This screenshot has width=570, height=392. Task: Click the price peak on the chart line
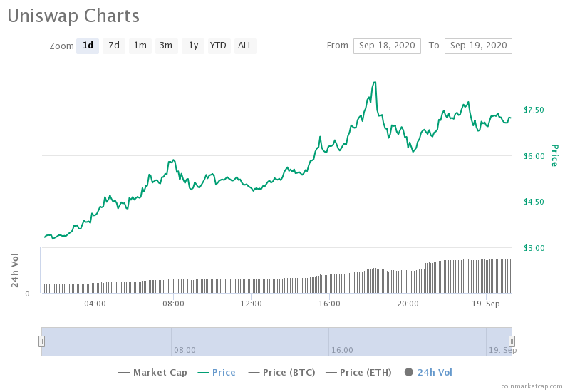click(375, 83)
